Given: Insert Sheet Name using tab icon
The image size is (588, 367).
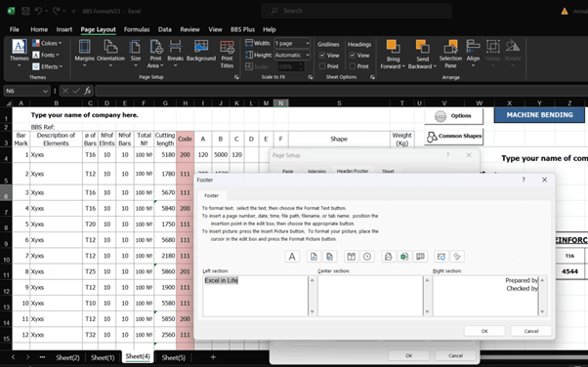Looking at the screenshot, I should coord(420,257).
